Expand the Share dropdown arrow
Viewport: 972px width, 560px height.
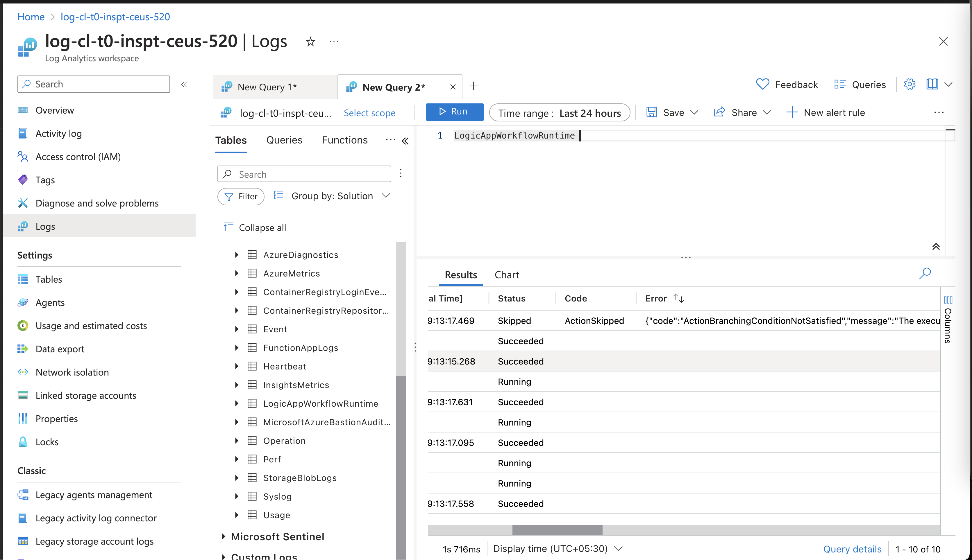click(767, 112)
